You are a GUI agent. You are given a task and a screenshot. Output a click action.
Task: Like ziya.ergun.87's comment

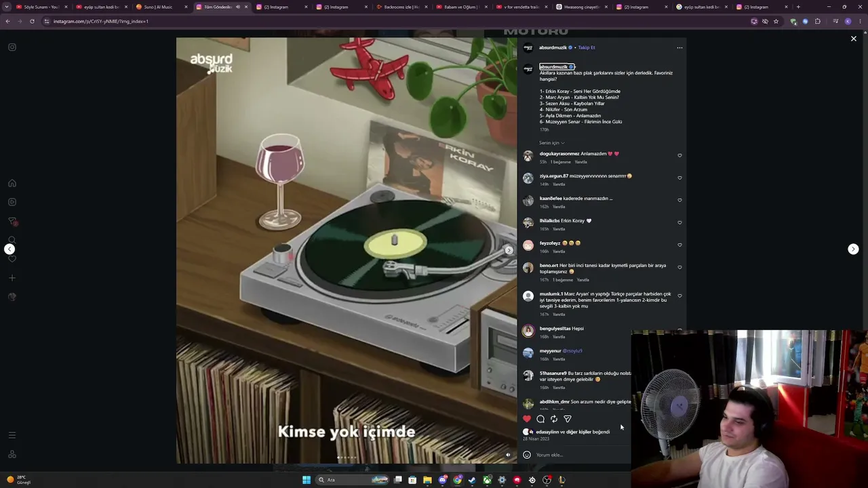(679, 178)
